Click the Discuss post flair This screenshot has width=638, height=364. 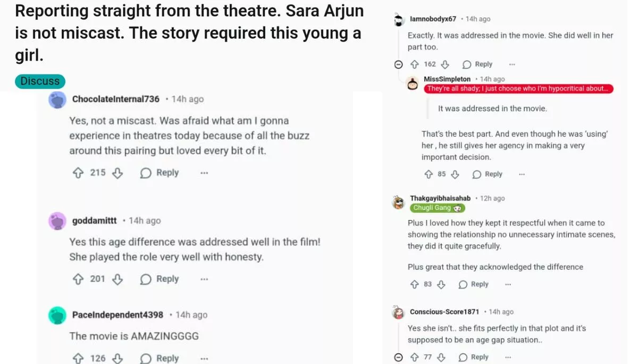point(40,81)
